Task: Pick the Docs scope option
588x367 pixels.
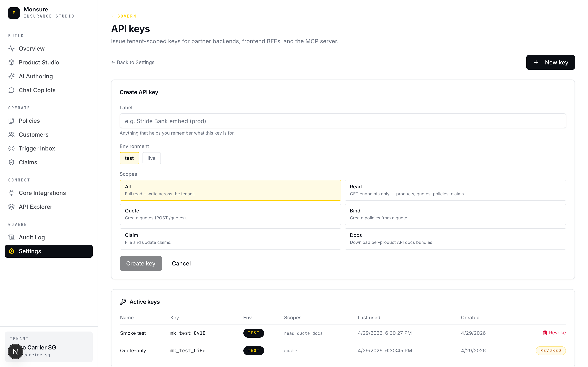Action: pyautogui.click(x=455, y=239)
